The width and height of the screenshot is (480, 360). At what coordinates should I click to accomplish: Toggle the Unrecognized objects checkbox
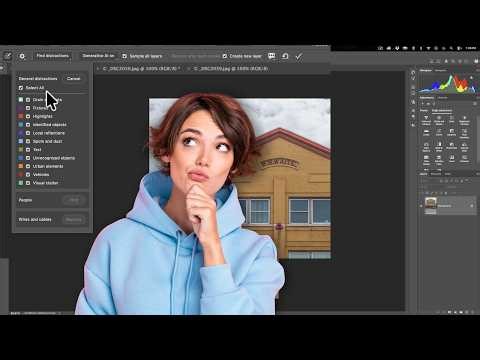coord(28,158)
